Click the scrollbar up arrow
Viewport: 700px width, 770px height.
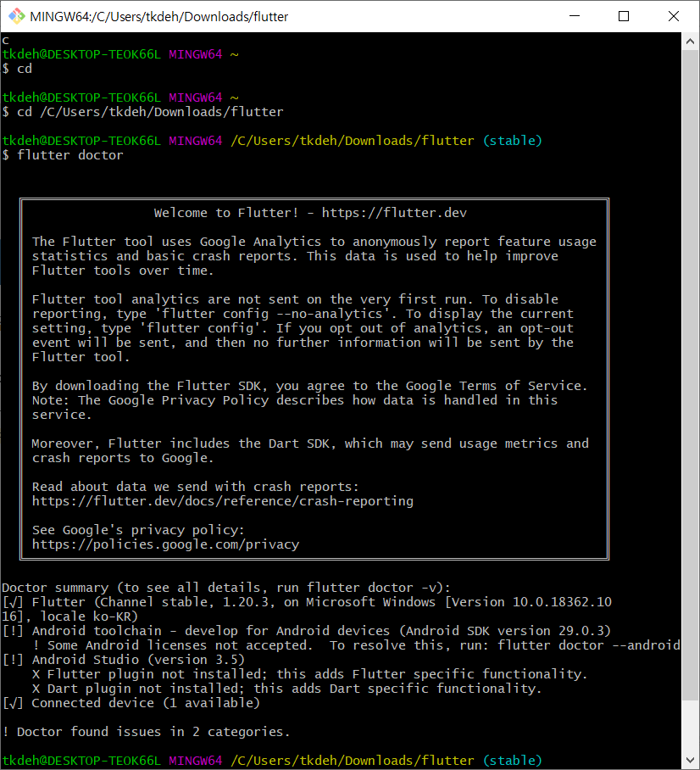click(690, 42)
